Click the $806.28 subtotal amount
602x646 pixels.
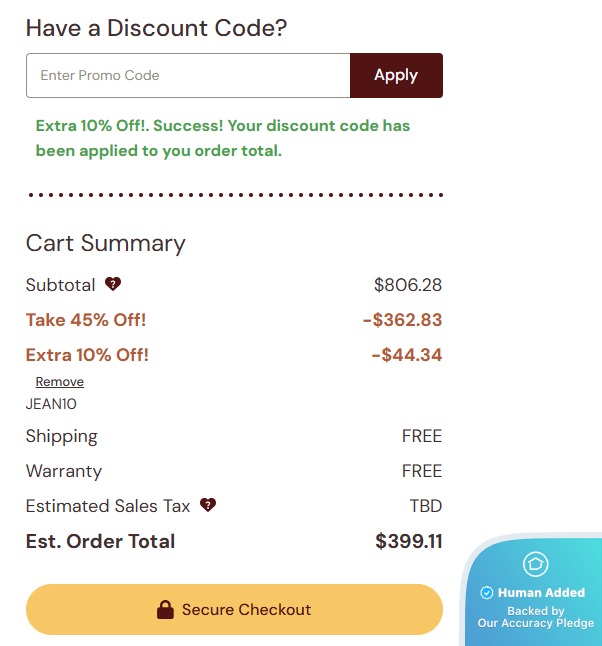click(408, 285)
